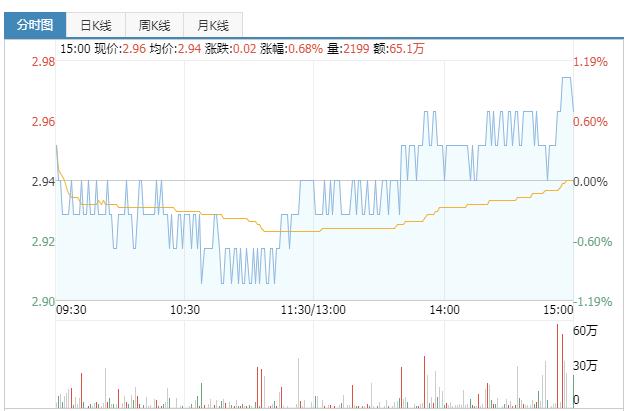This screenshot has width=630, height=411.
Task: Click the 15:00 label on the time axis
Action: pyautogui.click(x=557, y=310)
